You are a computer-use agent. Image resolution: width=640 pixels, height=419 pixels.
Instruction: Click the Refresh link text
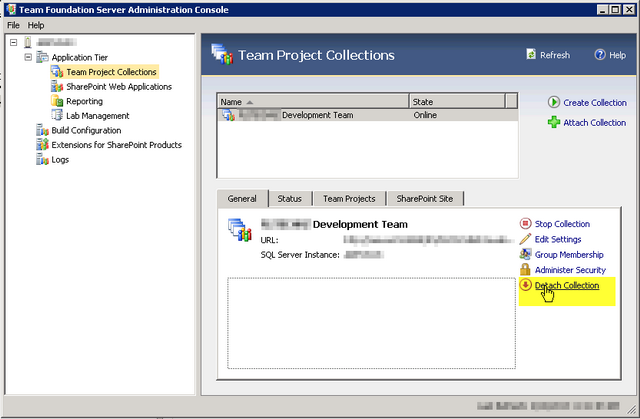click(x=555, y=55)
